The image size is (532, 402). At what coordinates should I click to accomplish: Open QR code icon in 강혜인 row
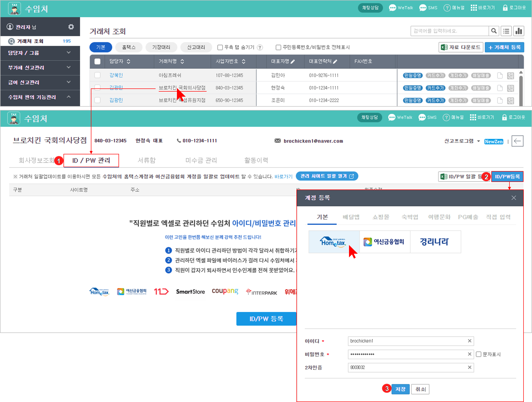tap(510, 76)
